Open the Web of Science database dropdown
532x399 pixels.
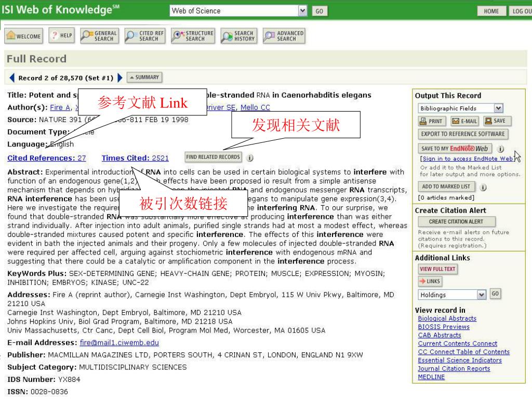pos(302,11)
